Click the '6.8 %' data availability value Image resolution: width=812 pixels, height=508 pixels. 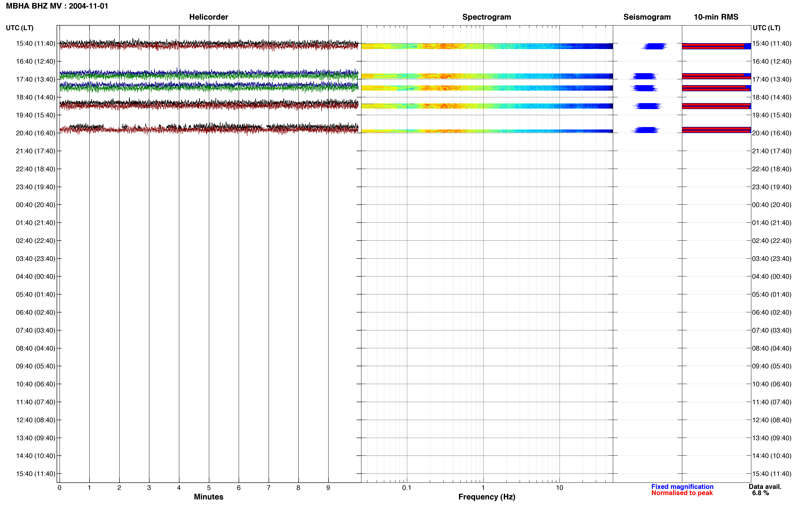[x=760, y=493]
